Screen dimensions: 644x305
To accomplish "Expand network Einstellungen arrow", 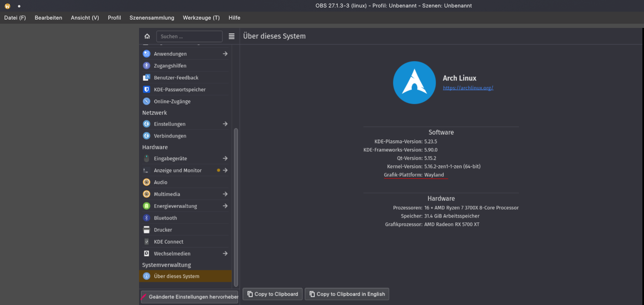I will pyautogui.click(x=225, y=124).
